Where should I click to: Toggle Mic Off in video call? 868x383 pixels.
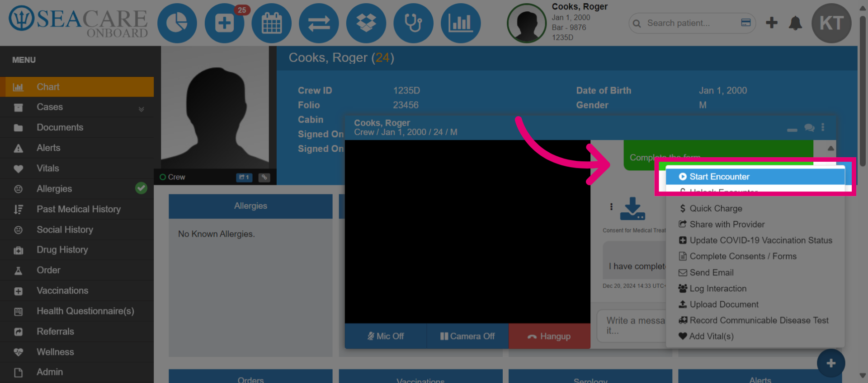pyautogui.click(x=386, y=336)
